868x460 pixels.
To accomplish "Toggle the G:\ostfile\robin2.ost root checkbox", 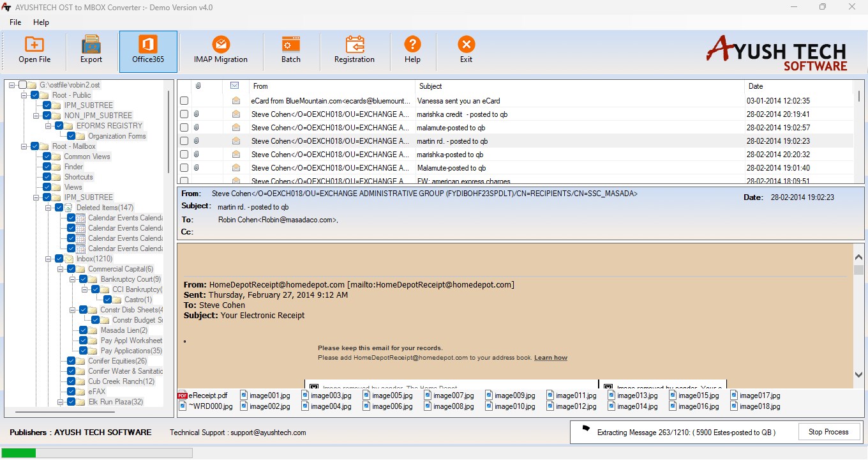I will point(23,85).
